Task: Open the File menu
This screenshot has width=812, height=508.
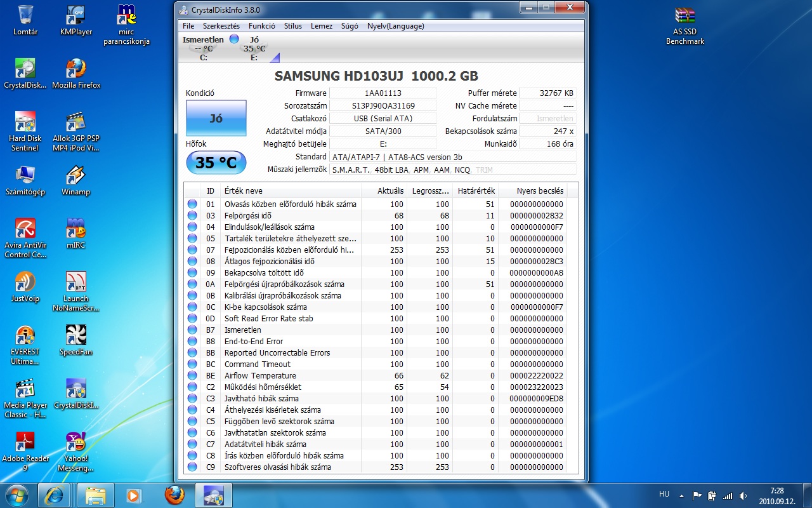Action: point(188,26)
